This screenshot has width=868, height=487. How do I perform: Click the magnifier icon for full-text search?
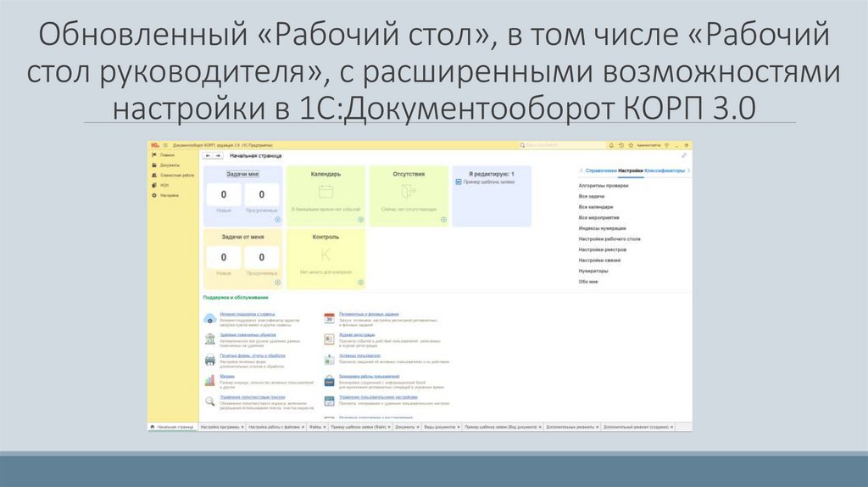(x=210, y=401)
